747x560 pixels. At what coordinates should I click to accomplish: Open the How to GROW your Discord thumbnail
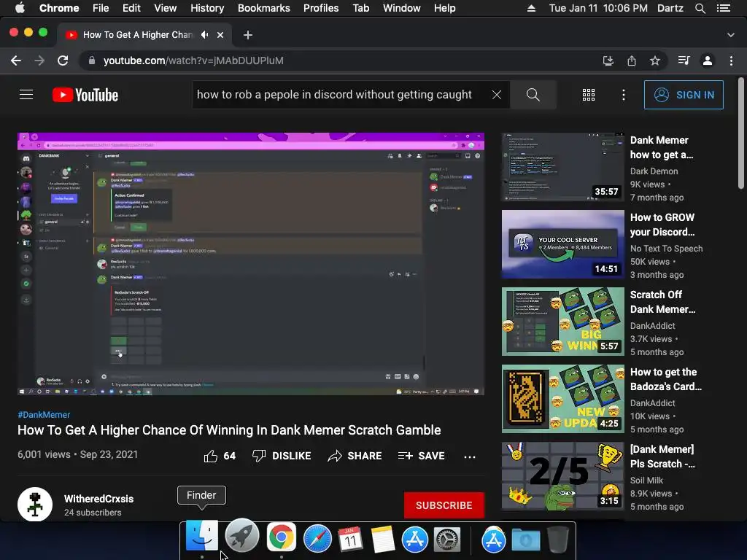click(x=562, y=244)
